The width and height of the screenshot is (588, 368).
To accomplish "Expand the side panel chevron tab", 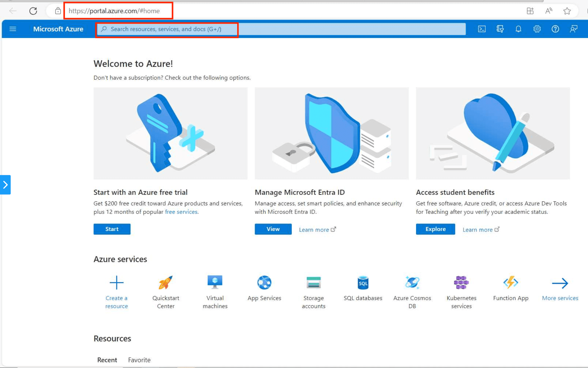I will click(5, 185).
